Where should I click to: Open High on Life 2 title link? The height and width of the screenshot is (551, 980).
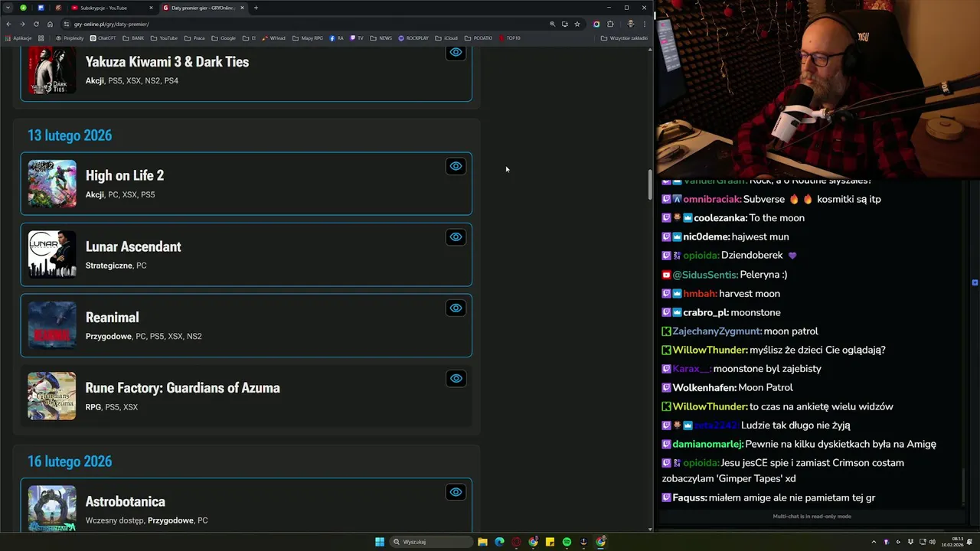pos(125,176)
